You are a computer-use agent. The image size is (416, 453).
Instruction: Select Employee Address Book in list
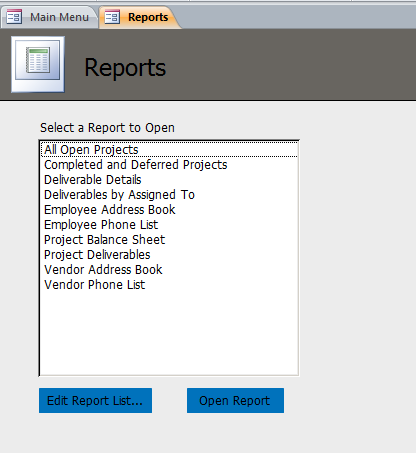[169, 210]
